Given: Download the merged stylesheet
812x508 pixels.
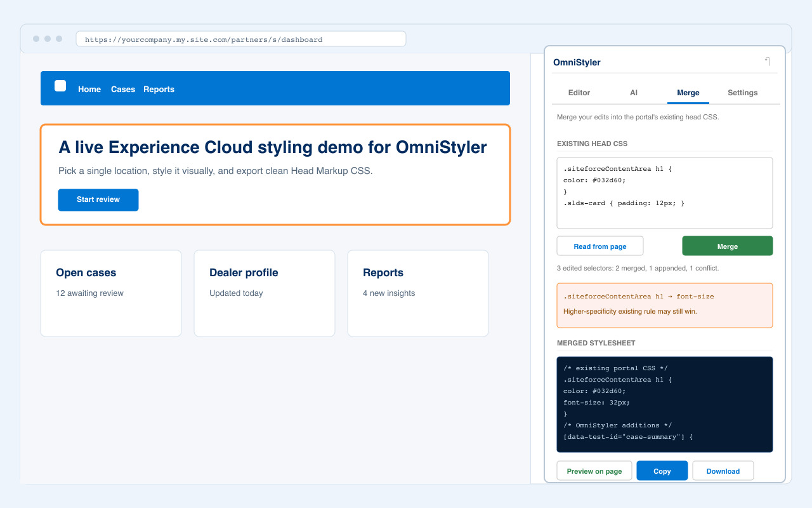Looking at the screenshot, I should point(723,471).
